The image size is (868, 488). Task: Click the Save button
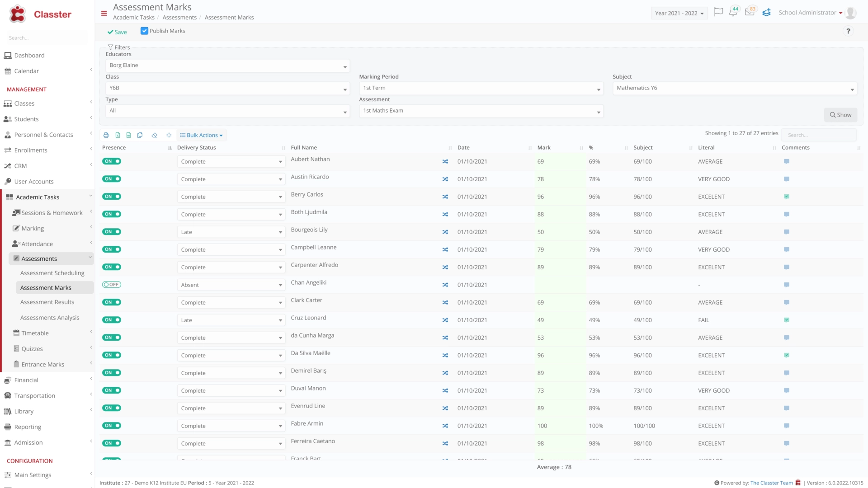pos(117,32)
